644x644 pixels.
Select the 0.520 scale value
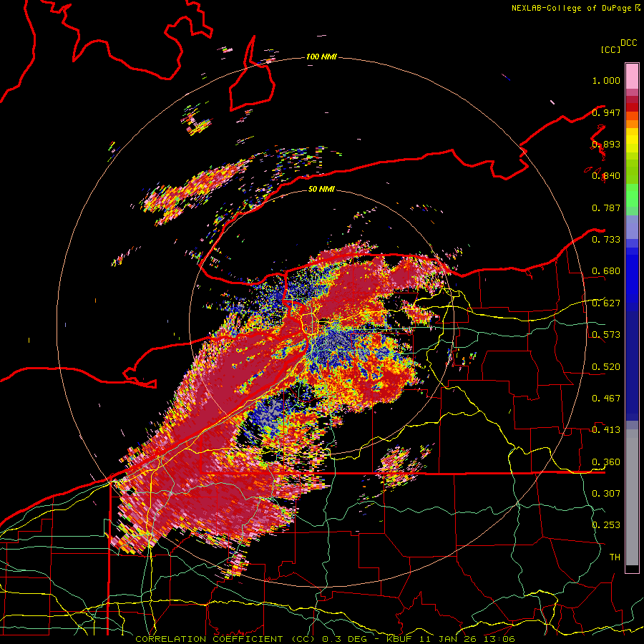point(606,366)
